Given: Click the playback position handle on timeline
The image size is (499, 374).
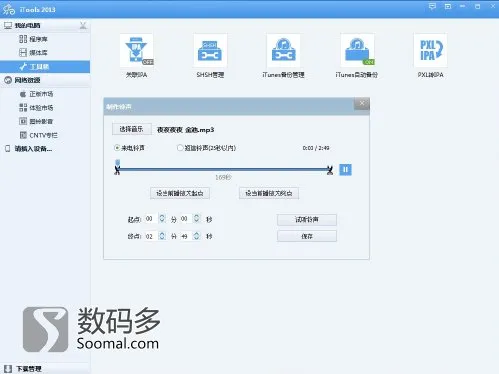Looking at the screenshot, I should tap(117, 162).
